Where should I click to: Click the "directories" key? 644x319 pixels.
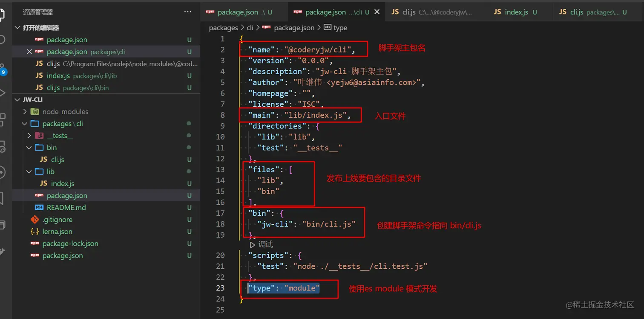click(x=277, y=126)
